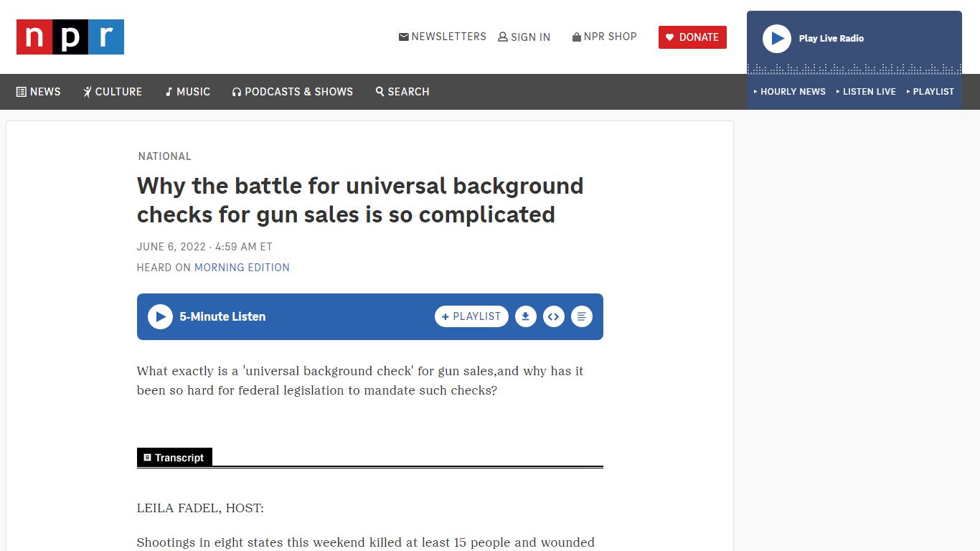Viewport: 980px width, 551px height.
Task: Click the heart icon in Donate
Action: click(670, 37)
